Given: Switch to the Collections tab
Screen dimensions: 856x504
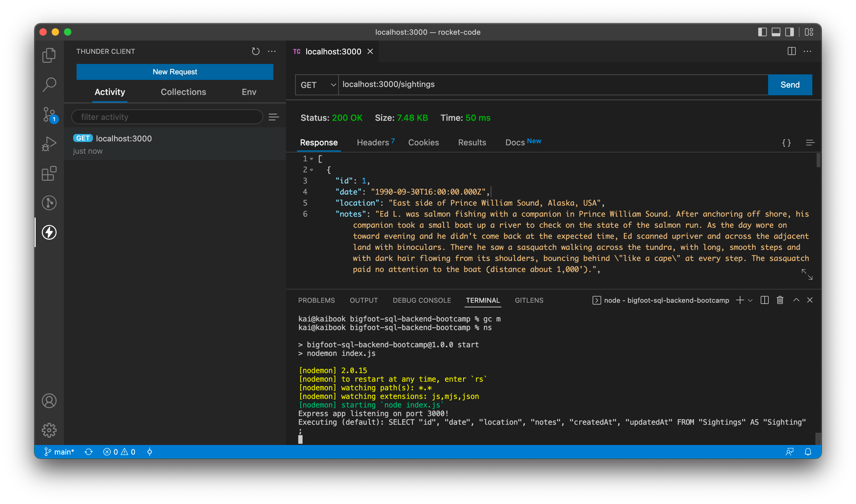Looking at the screenshot, I should pyautogui.click(x=183, y=92).
